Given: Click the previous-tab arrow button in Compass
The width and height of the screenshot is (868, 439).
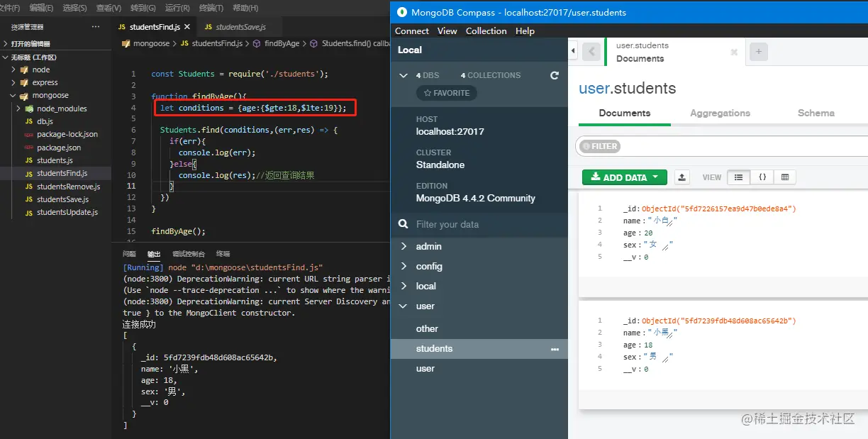Looking at the screenshot, I should click(x=591, y=52).
